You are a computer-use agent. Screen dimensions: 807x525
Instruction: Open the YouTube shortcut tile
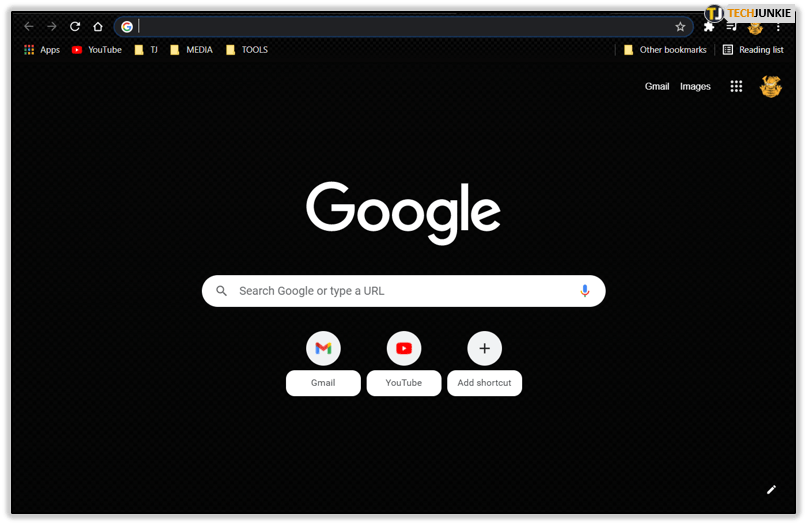(404, 349)
